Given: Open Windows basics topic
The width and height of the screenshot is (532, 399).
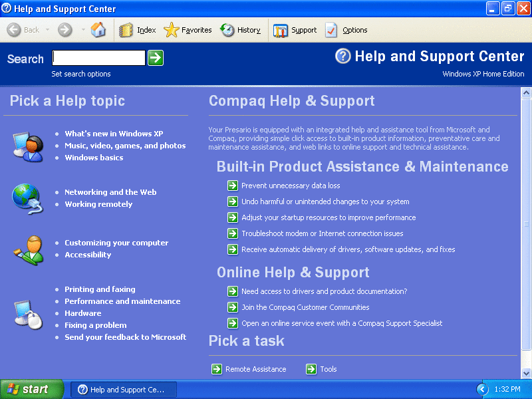Looking at the screenshot, I should pyautogui.click(x=94, y=158).
